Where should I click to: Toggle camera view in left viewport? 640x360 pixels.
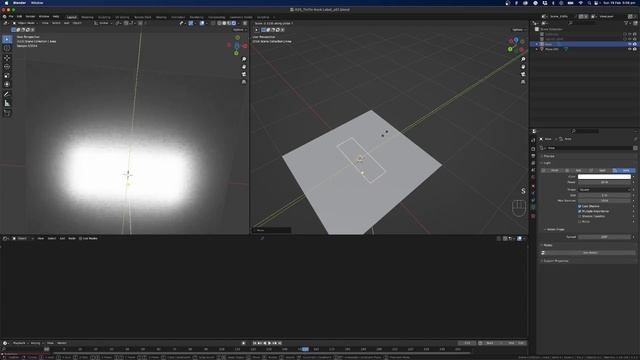[244, 74]
